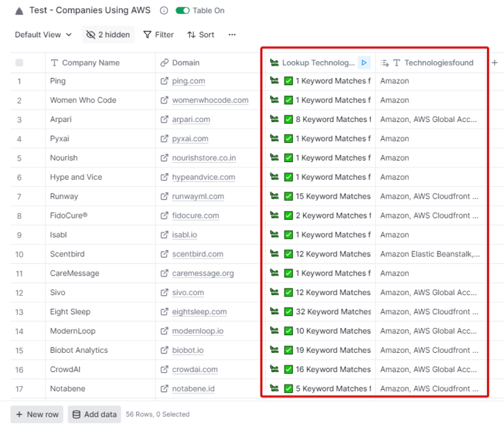The height and width of the screenshot is (427, 504).
Task: Click external link icon for ping.com
Action: [x=164, y=81]
